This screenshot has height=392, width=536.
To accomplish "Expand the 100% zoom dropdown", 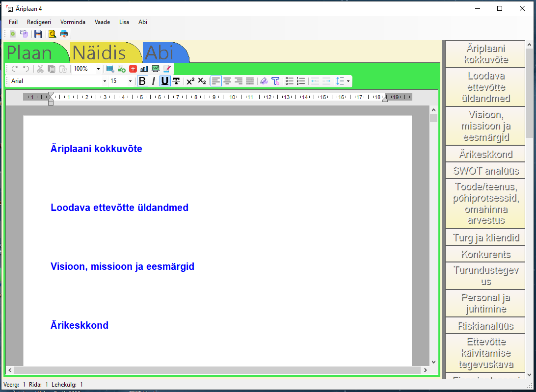I will pyautogui.click(x=98, y=69).
